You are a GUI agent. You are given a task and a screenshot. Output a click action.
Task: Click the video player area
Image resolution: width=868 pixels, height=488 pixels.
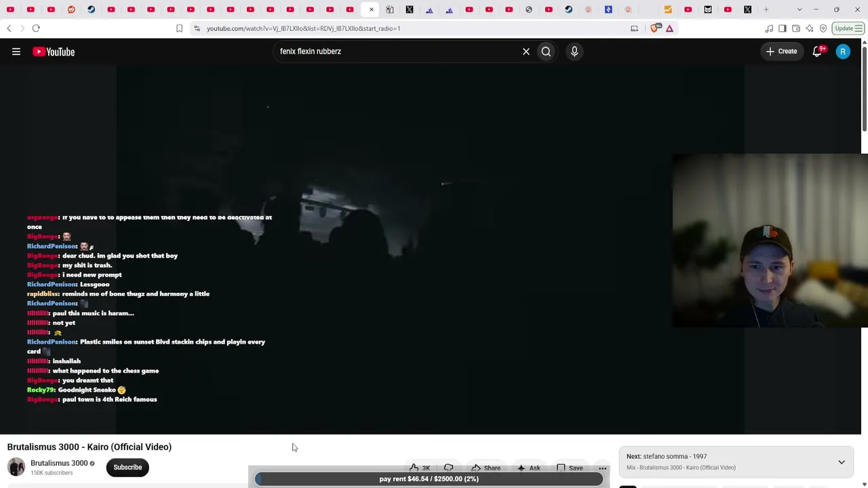(431, 249)
